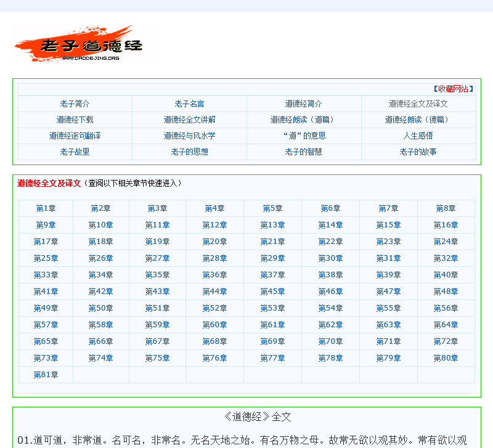Go to 第56章
The image size is (493, 448).
446,308
